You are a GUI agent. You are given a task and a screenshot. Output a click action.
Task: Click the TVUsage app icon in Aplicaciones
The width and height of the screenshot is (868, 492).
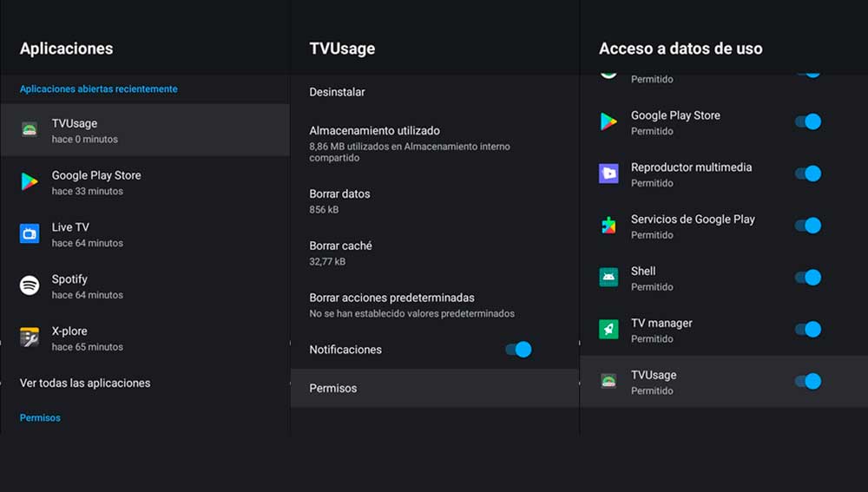point(30,130)
